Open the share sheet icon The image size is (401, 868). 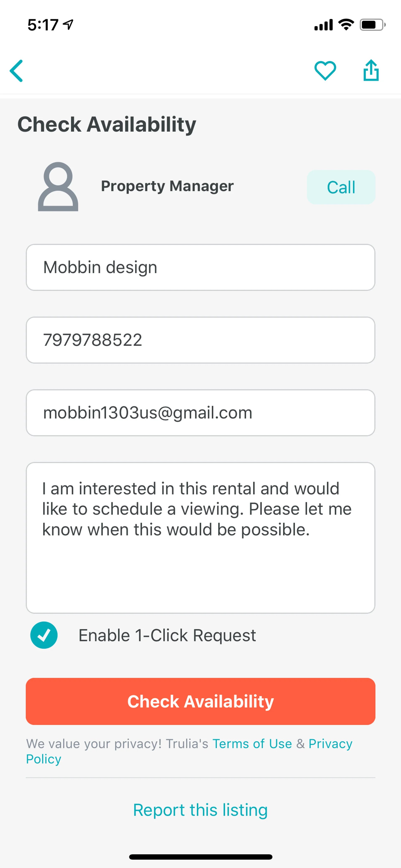[371, 70]
